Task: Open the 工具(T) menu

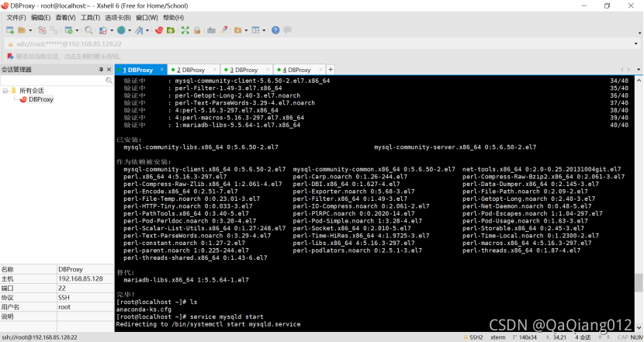Action: tap(90, 18)
